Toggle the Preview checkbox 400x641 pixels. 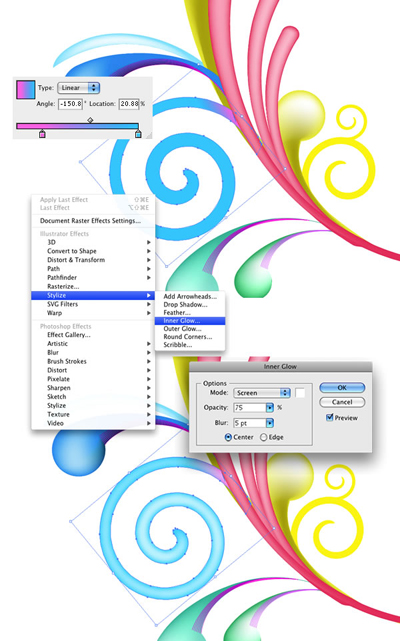click(x=330, y=417)
